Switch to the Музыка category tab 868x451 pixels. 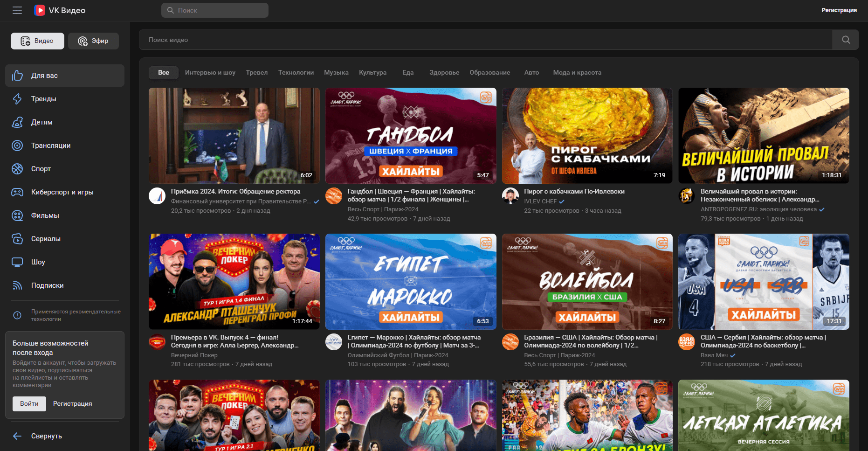(336, 72)
